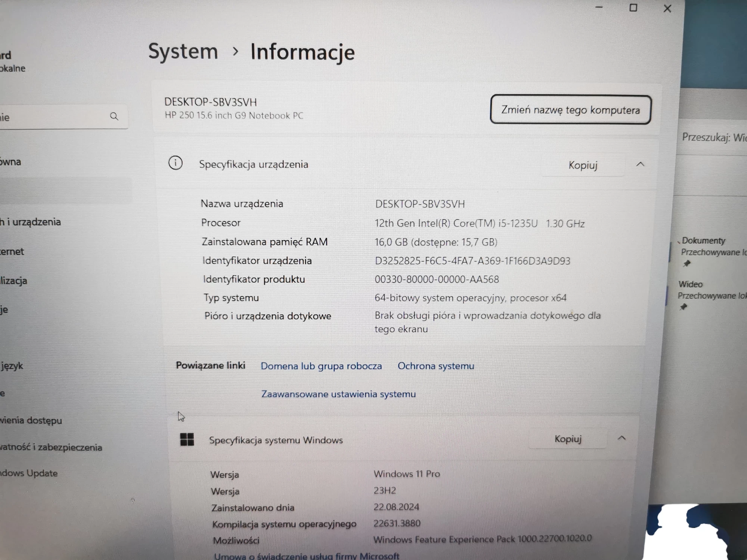Viewport: 747px width, 560px height.
Task: Open Ochrona systemu link
Action: [436, 366]
